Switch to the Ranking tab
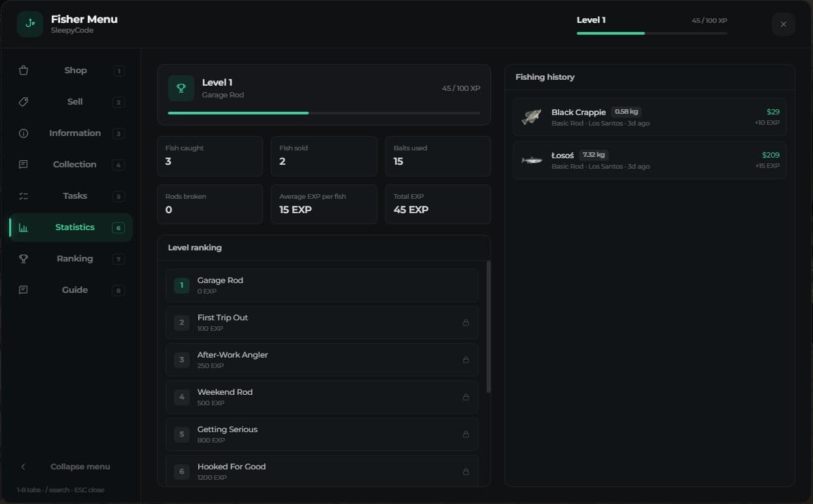 coord(71,259)
